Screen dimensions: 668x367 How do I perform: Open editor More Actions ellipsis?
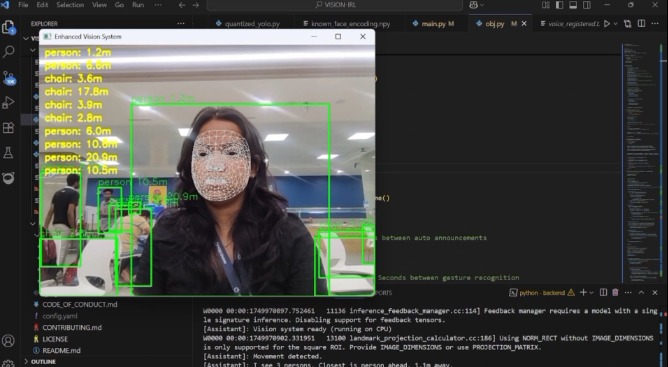pos(655,24)
